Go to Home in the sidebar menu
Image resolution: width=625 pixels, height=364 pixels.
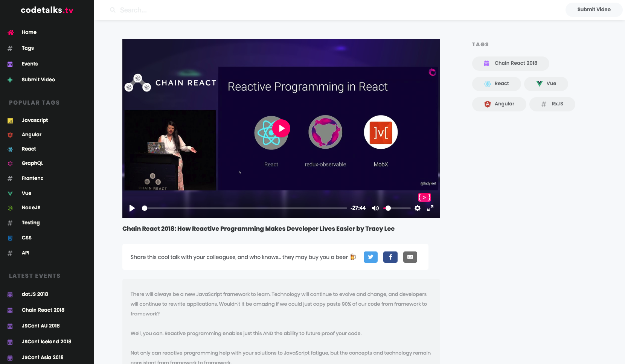(29, 32)
